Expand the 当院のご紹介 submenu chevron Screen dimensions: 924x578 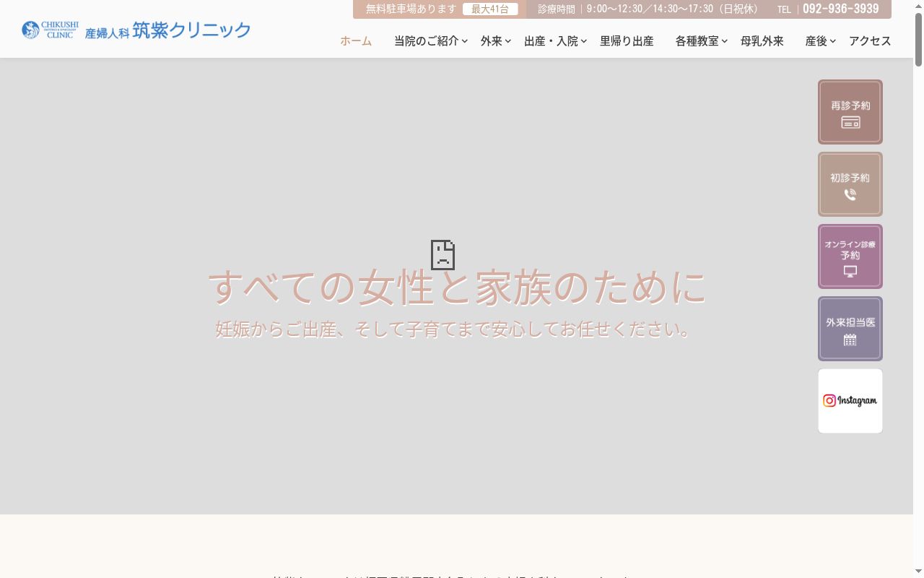(465, 41)
